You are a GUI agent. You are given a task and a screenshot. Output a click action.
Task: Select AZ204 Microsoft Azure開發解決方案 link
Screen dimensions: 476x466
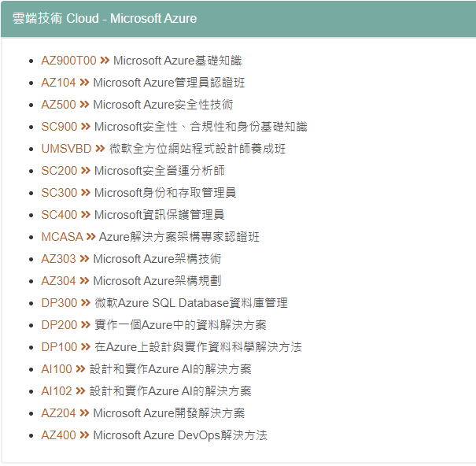tap(143, 413)
